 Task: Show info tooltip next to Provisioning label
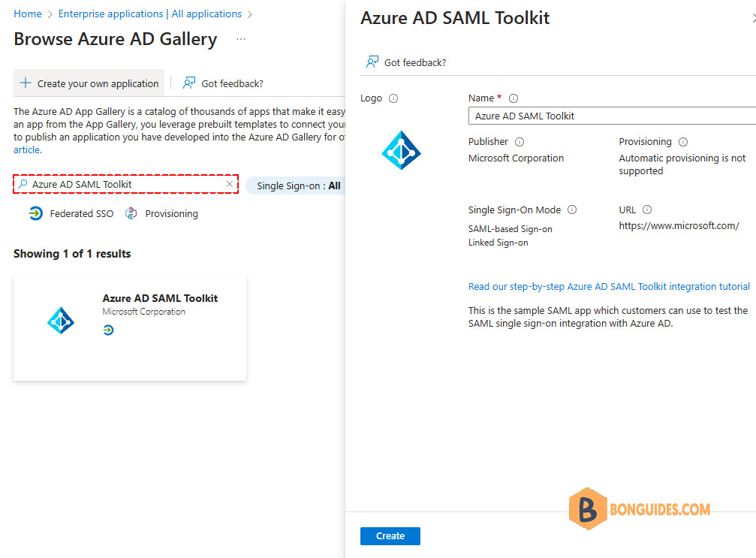point(683,142)
